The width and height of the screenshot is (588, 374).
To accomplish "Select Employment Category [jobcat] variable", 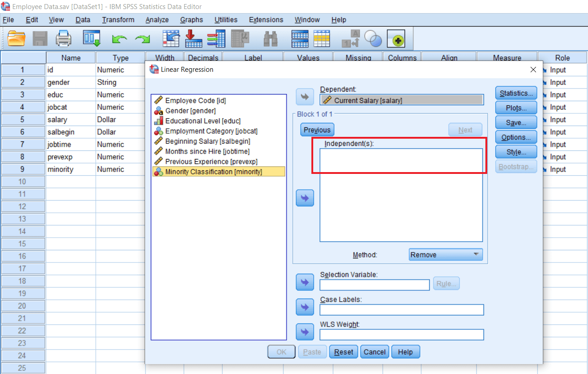I will point(219,131).
